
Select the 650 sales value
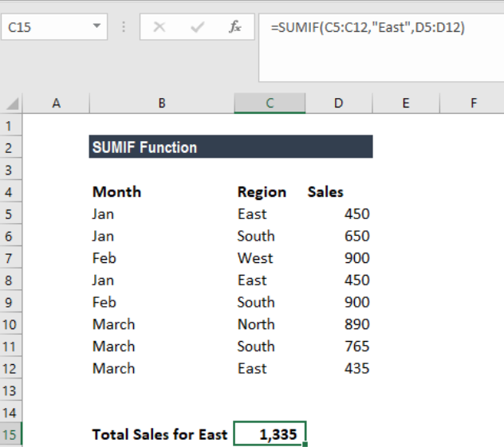pyautogui.click(x=338, y=236)
